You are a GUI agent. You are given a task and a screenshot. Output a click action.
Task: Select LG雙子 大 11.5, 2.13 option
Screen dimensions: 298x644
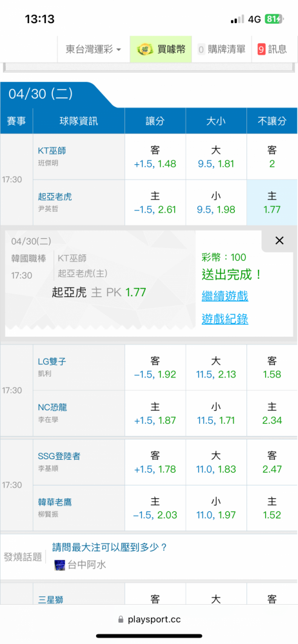[x=216, y=368]
